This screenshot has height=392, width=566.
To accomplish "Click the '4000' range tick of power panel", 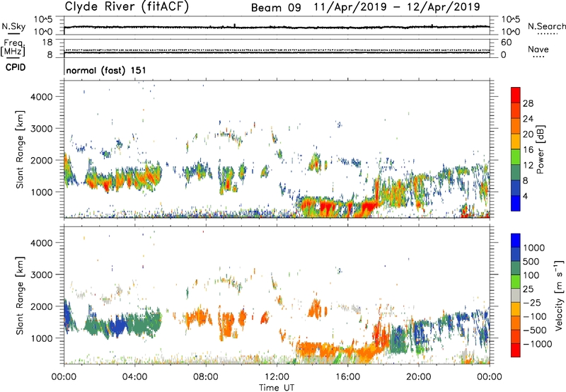I will 42,97.
